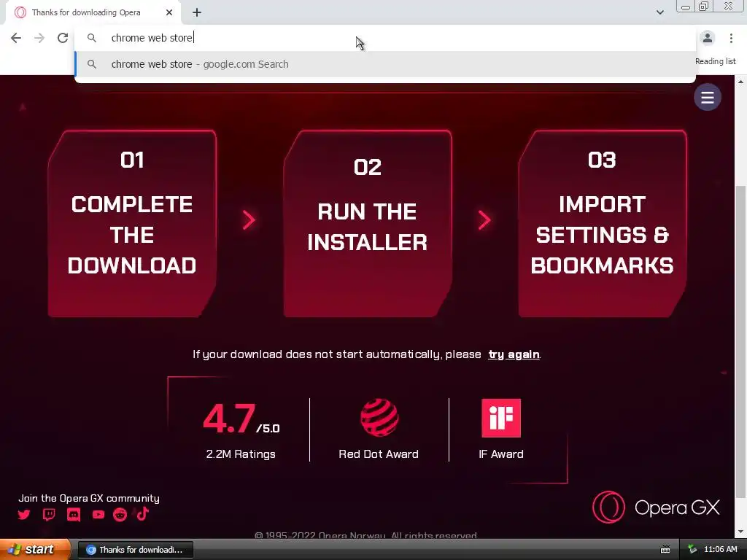This screenshot has width=747, height=560.
Task: Open the Chrome profile avatar menu
Action: point(708,38)
